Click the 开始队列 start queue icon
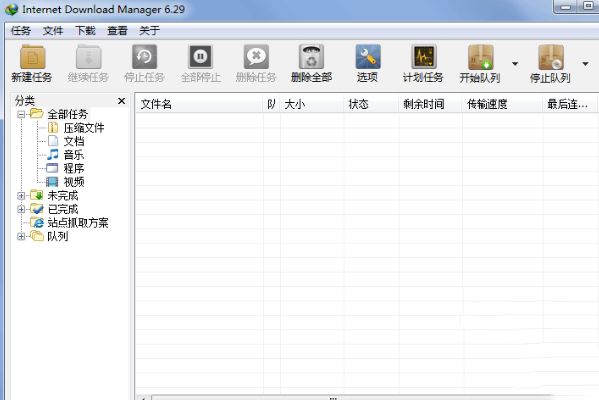Screen dimensions: 599x400 (x=480, y=57)
